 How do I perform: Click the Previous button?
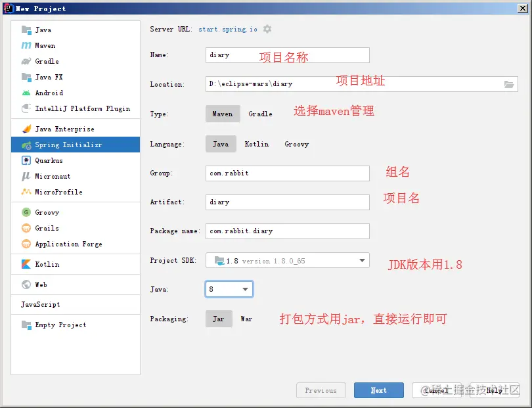tap(321, 390)
